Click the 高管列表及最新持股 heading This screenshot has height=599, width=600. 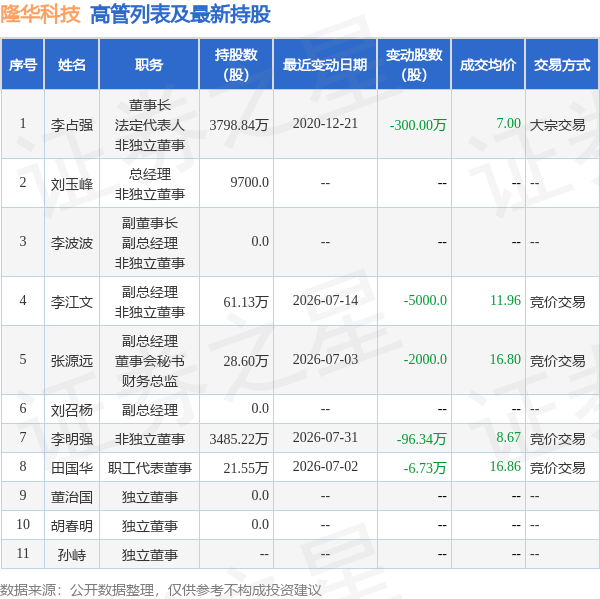pyautogui.click(x=180, y=15)
